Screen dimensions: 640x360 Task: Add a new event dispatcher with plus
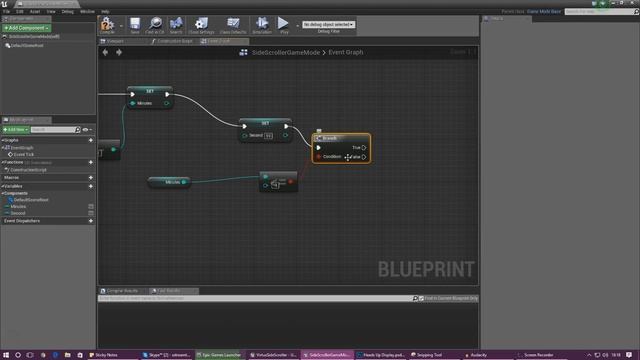coord(91,221)
